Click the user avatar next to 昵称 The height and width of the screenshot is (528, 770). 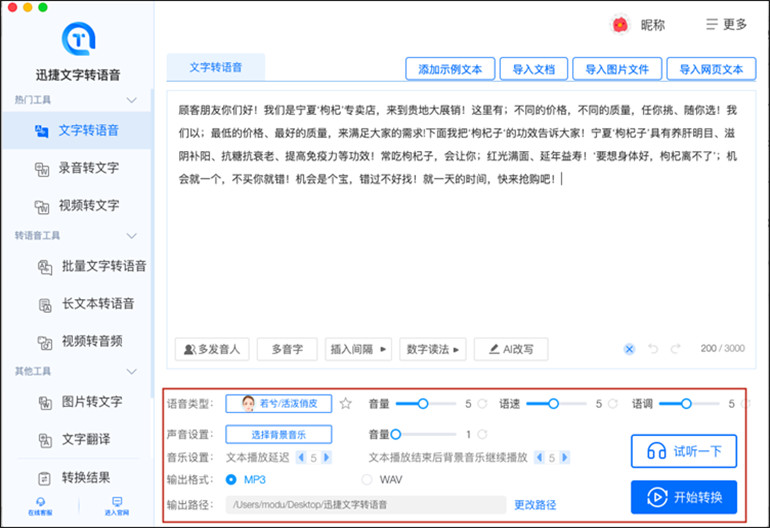point(620,24)
